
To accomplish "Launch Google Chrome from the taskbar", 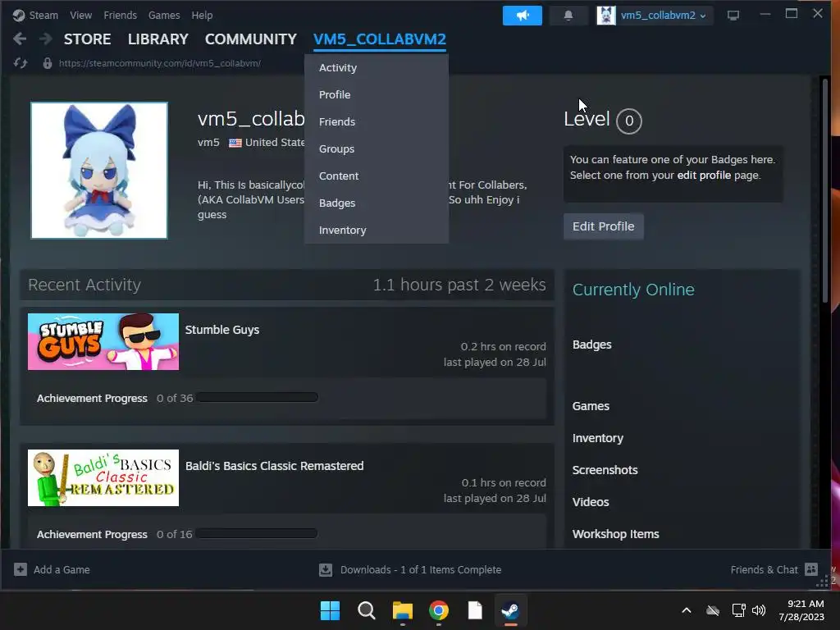I will point(439,610).
